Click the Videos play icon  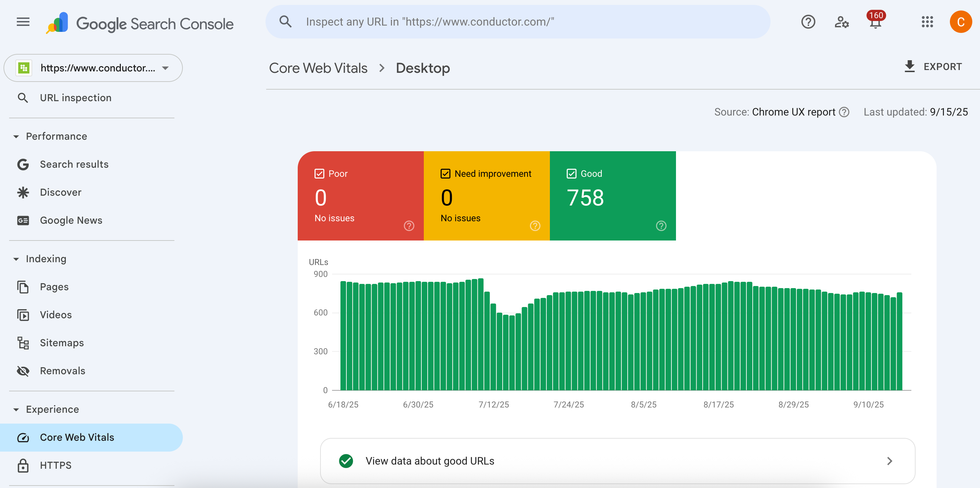tap(23, 315)
